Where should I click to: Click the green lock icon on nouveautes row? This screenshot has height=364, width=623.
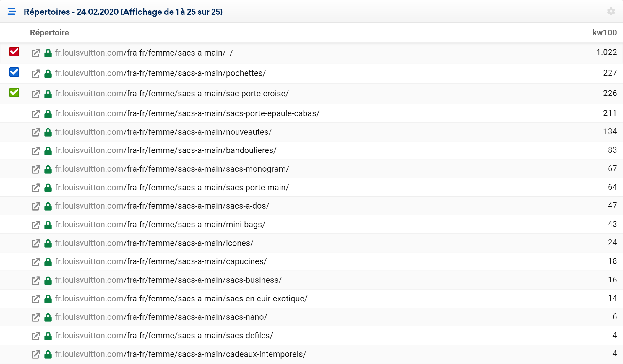click(48, 132)
